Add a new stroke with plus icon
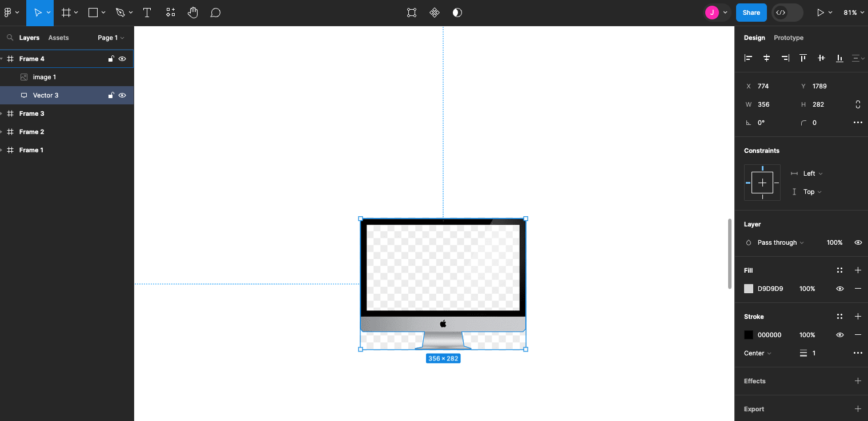Screen dimensions: 868x421 858,317
